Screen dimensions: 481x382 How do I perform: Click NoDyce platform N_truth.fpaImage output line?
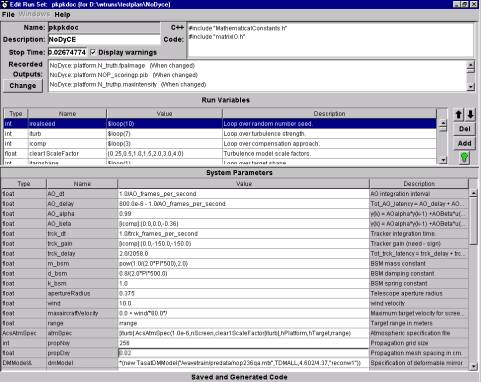[x=122, y=66]
